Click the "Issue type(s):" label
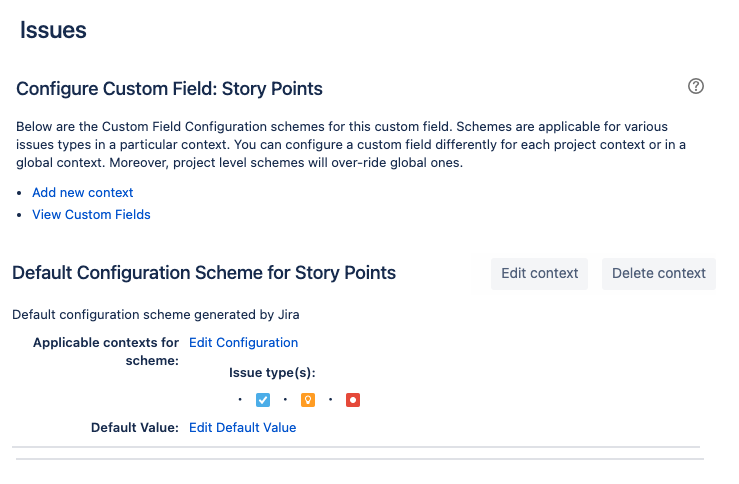Screen dimensions: 739x484 point(272,373)
